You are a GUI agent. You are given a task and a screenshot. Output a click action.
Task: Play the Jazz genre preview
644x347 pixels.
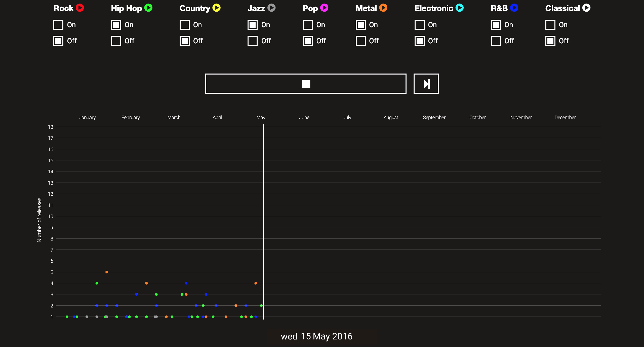coord(271,8)
